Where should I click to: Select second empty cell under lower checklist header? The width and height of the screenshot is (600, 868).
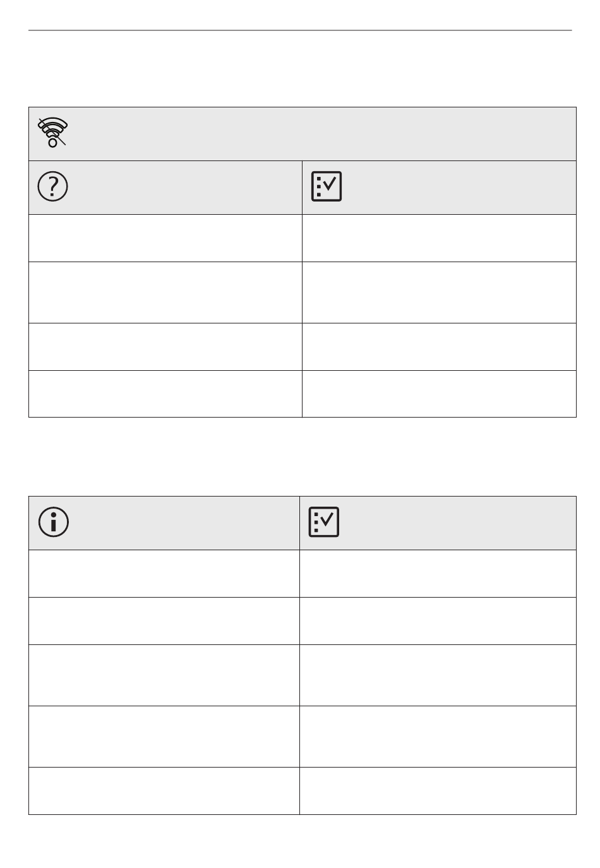[438, 621]
